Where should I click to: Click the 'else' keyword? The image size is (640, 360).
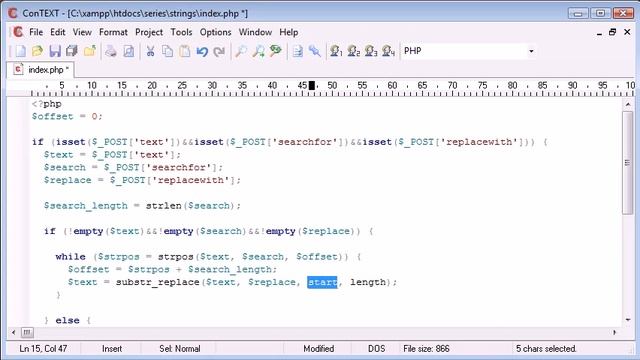tap(67, 320)
